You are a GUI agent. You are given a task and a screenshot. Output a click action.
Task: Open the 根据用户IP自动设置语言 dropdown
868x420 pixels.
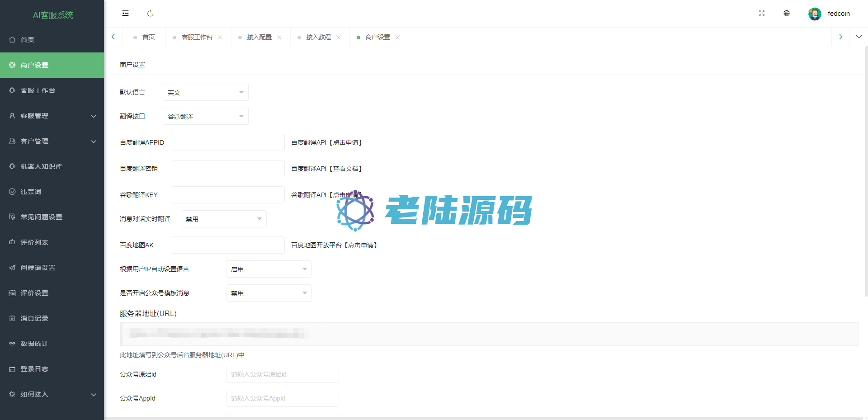tap(269, 269)
